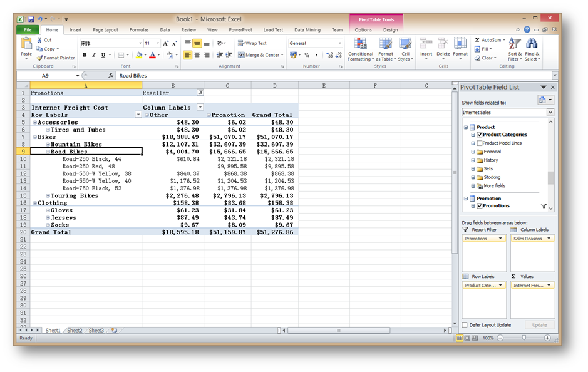Expand the Touring Bikes row
The image size is (588, 372).
(x=48, y=196)
